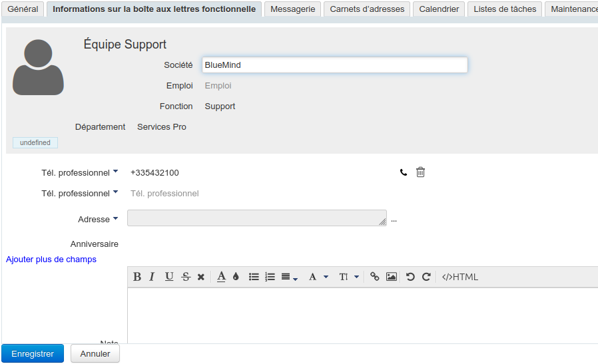Screen dimensions: 598x364
Task: Open the text color picker
Action: pos(221,277)
